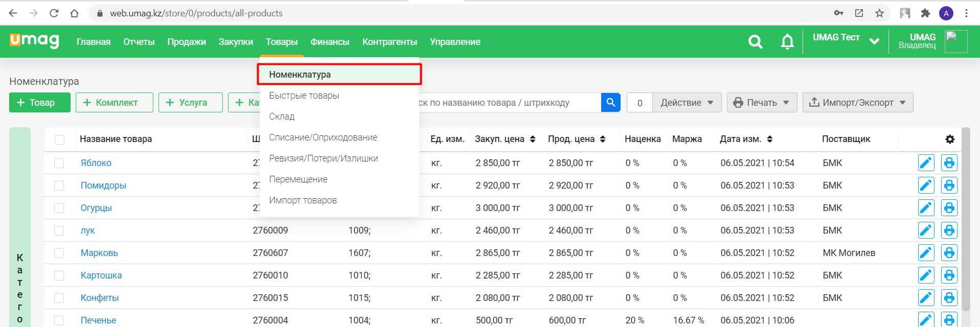The height and width of the screenshot is (327, 980).
Task: Open the notifications bell
Action: pyautogui.click(x=787, y=42)
